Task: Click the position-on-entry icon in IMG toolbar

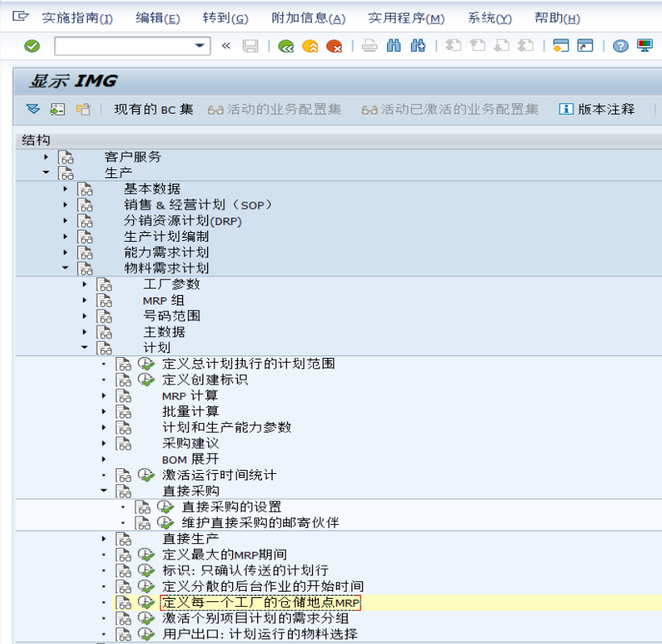Action: click(x=57, y=110)
